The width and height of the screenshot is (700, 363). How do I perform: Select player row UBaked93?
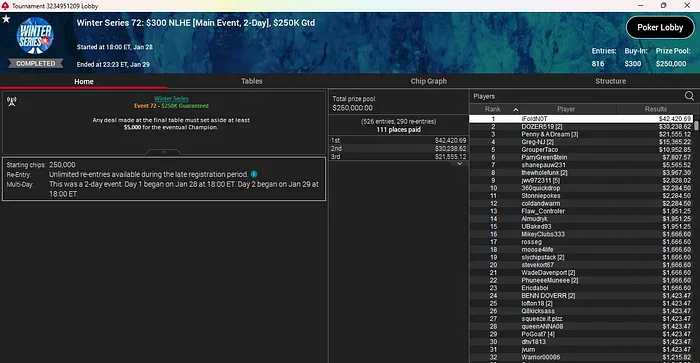coord(581,226)
